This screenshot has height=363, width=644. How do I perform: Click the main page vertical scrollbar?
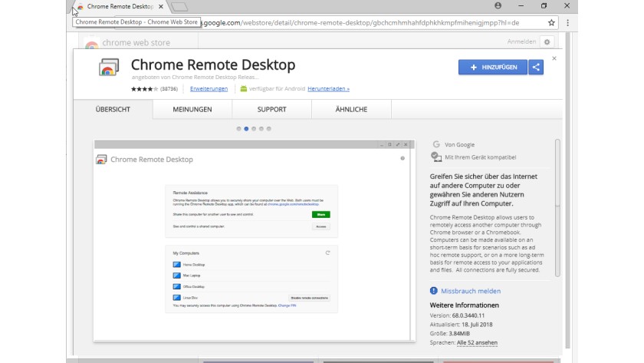pyautogui.click(x=567, y=189)
